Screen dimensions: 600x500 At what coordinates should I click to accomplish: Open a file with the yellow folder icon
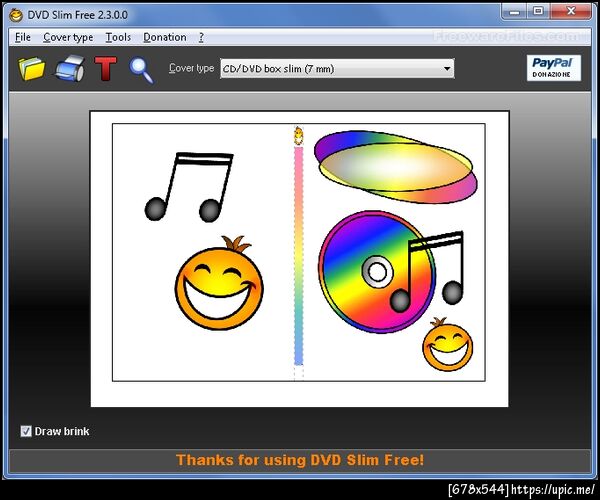(x=31, y=69)
